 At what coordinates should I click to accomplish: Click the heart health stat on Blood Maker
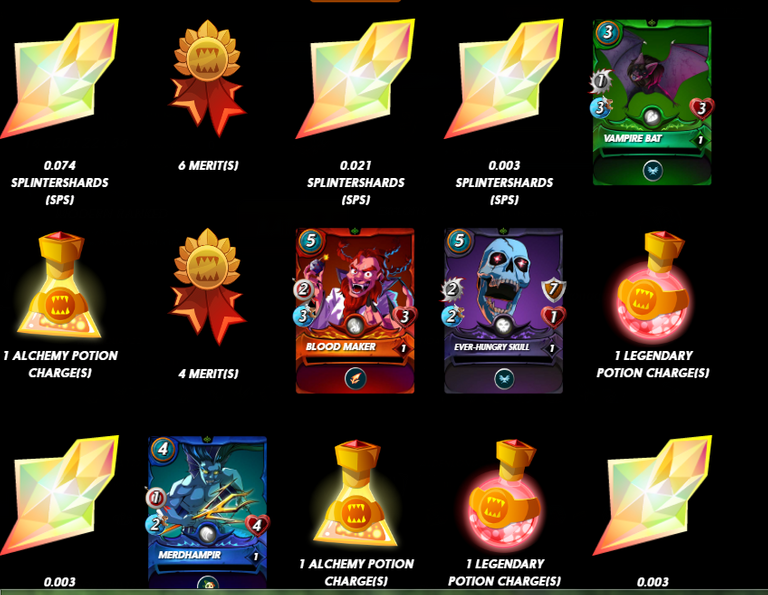click(x=405, y=316)
